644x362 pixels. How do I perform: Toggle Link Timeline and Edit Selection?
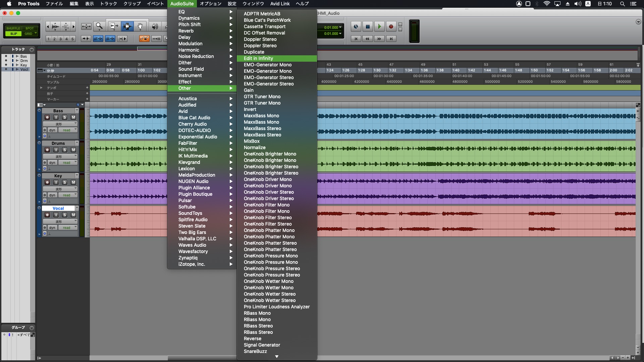pyautogui.click(x=98, y=39)
